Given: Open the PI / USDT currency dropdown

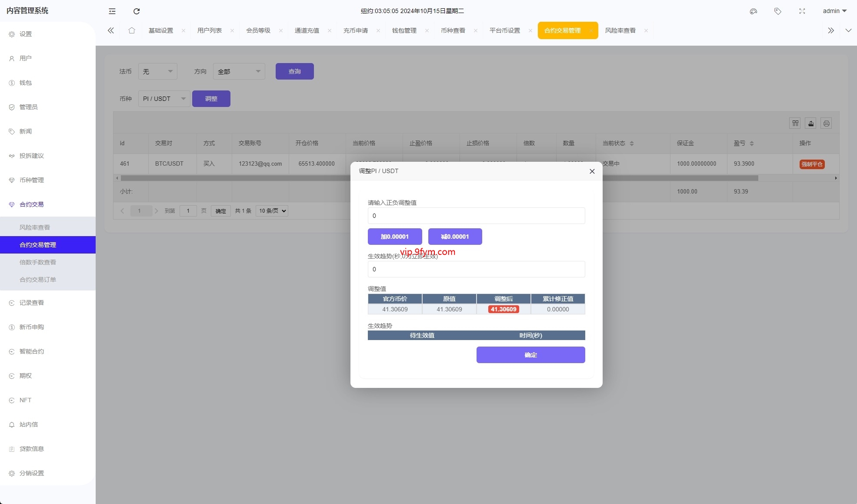Looking at the screenshot, I should pyautogui.click(x=164, y=99).
